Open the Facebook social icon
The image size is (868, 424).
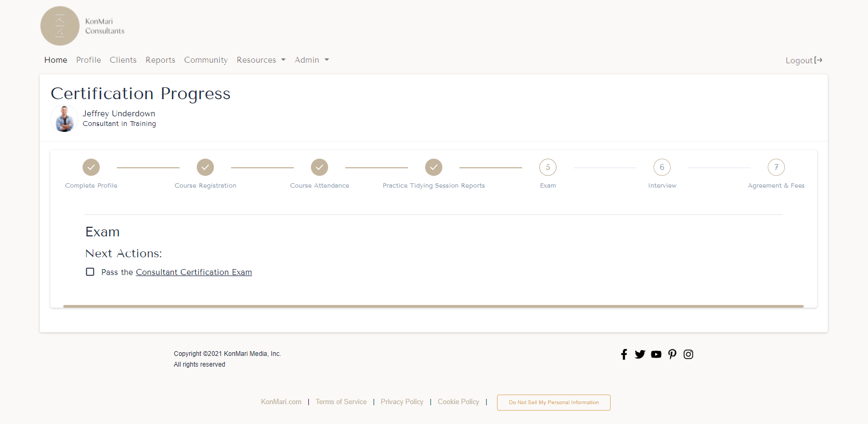click(x=624, y=354)
